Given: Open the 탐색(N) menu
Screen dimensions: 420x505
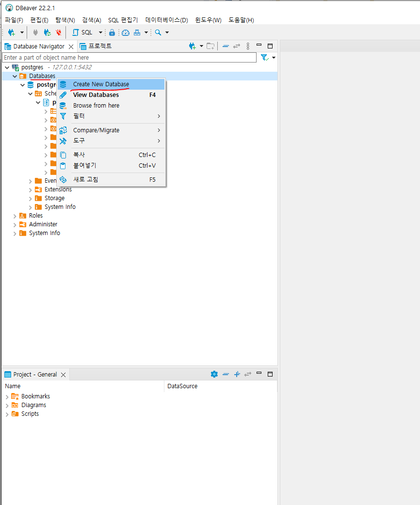Looking at the screenshot, I should 65,20.
